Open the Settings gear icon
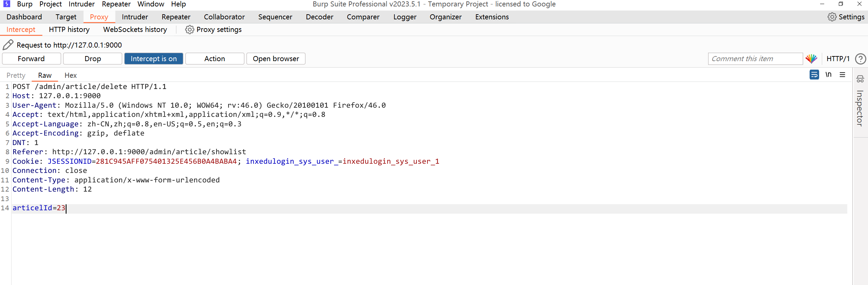This screenshot has height=285, width=868. coord(832,17)
